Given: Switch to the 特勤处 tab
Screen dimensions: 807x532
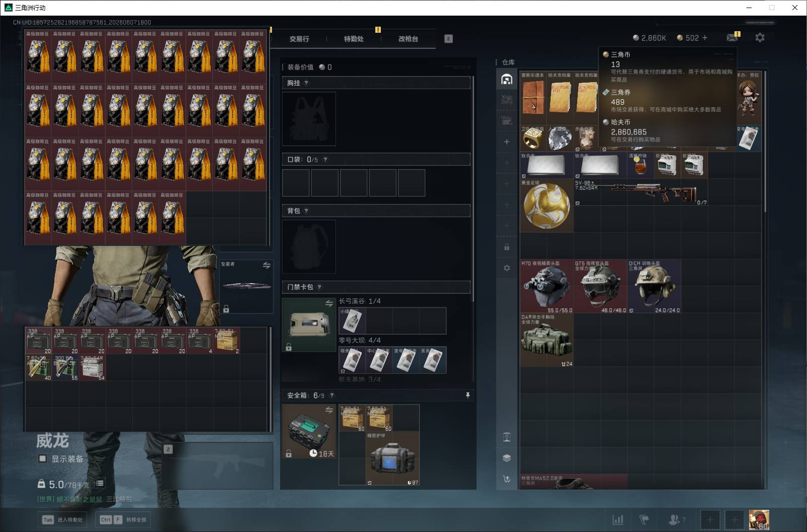Looking at the screenshot, I should [x=354, y=39].
